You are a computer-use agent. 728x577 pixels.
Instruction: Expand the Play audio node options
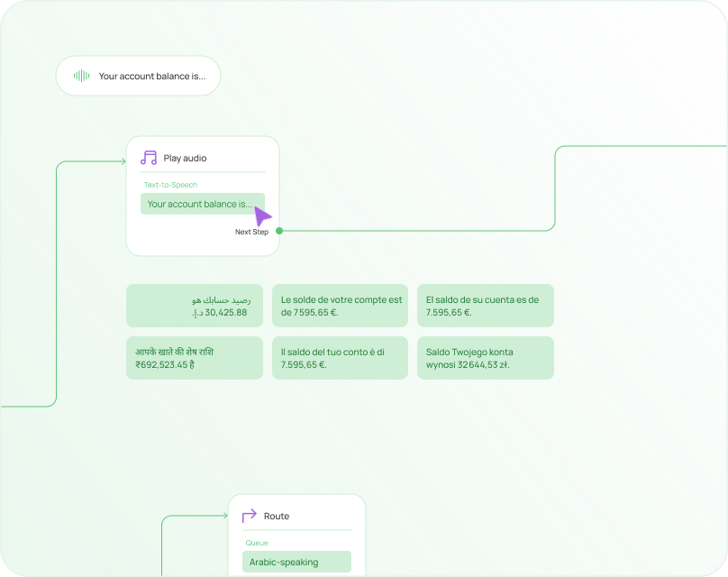pos(202,158)
